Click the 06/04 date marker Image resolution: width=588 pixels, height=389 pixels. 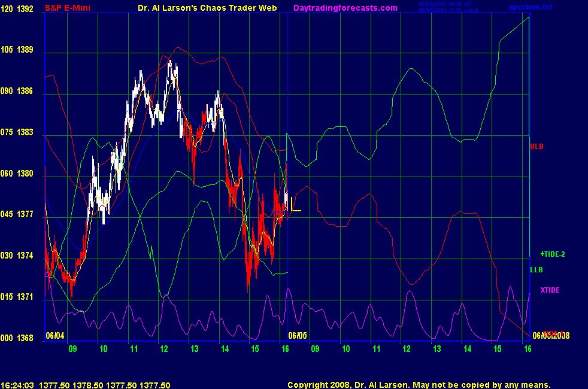click(54, 336)
